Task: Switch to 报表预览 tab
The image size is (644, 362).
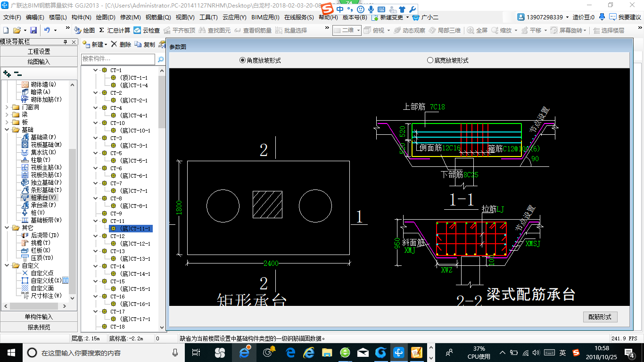Action: (x=39, y=327)
